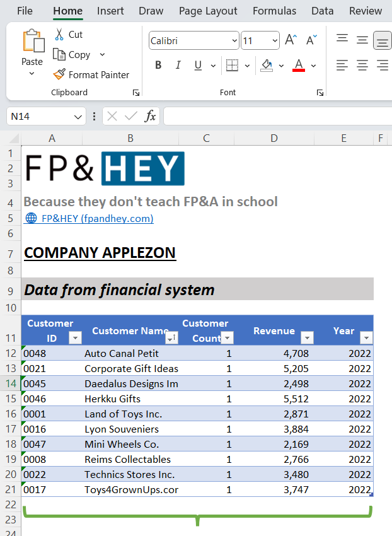Toggle Underline formatting
This screenshot has width=392, height=536.
198,65
